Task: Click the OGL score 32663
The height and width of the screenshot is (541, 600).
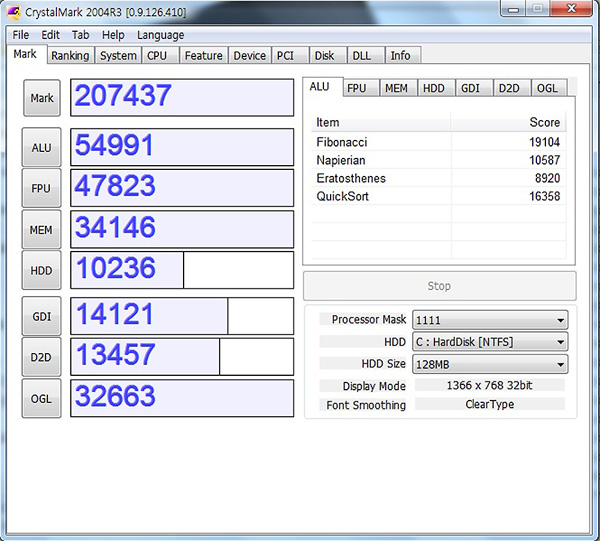Action: (x=182, y=398)
